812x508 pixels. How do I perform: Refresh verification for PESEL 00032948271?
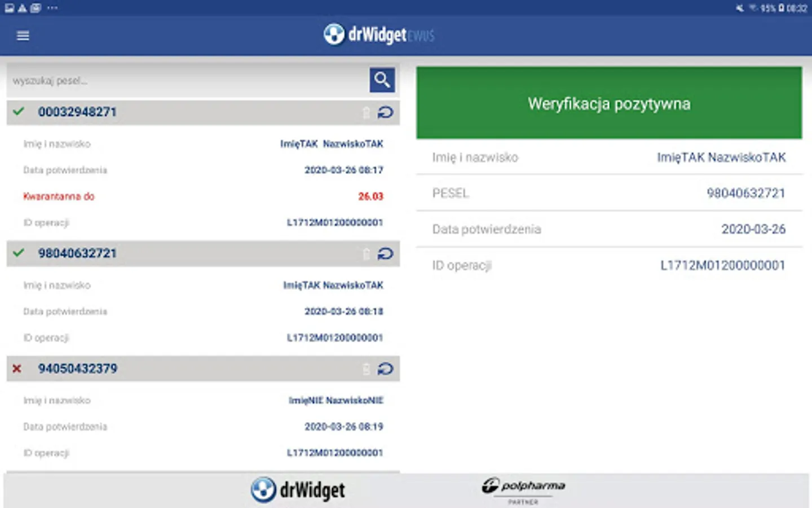385,112
